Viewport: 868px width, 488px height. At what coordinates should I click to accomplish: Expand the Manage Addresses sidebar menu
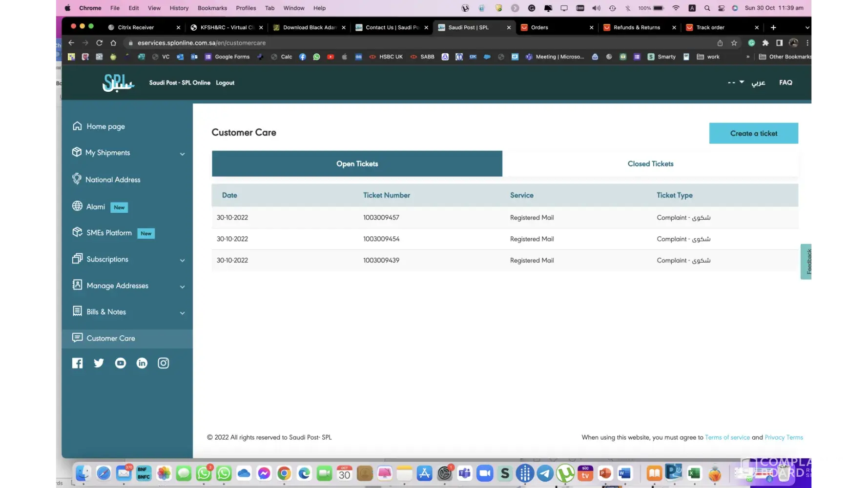point(182,286)
